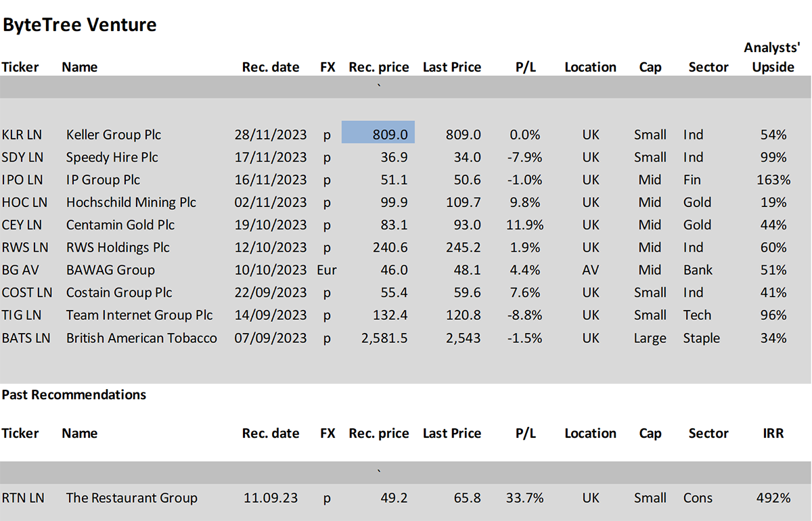Select British American Tobacco name cell
The width and height of the screenshot is (812, 521).
141,338
